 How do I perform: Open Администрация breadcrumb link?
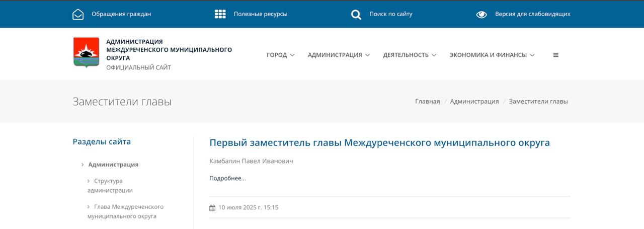[474, 101]
